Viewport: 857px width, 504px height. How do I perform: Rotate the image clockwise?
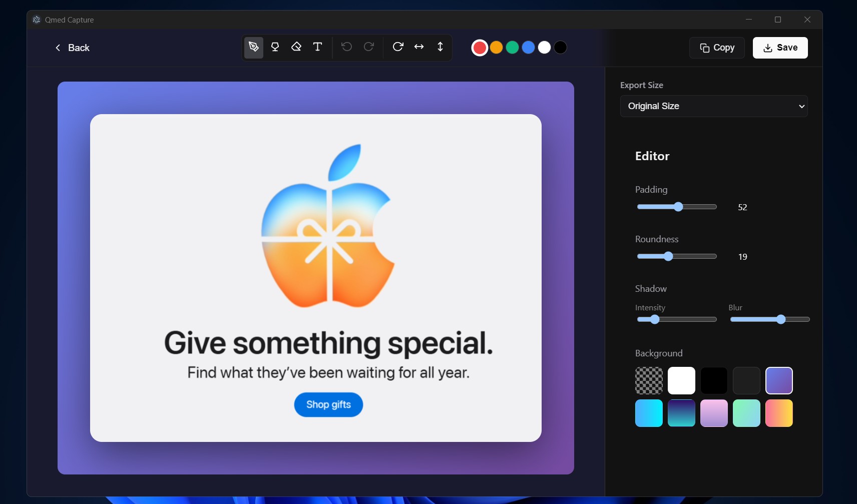point(398,47)
